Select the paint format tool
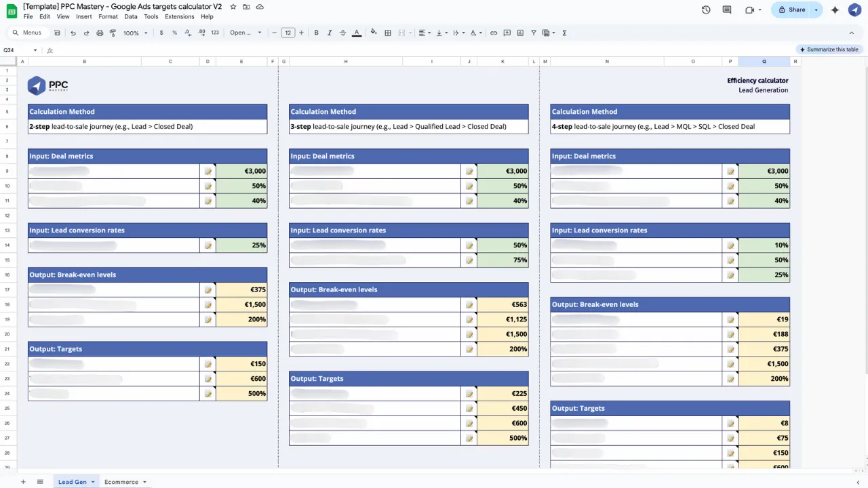The height and width of the screenshot is (488, 868). pyautogui.click(x=113, y=33)
